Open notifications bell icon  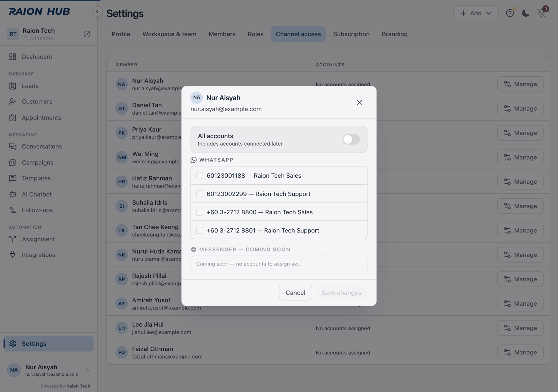(541, 13)
